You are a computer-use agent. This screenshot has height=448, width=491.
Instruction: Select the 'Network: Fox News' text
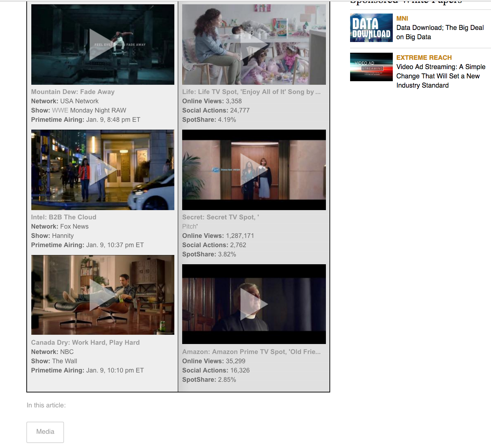click(x=60, y=226)
